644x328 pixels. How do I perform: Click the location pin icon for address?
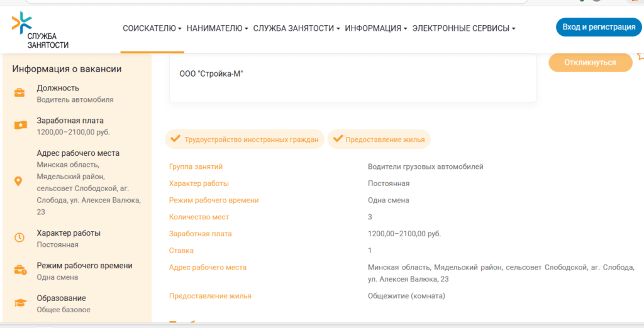[19, 181]
